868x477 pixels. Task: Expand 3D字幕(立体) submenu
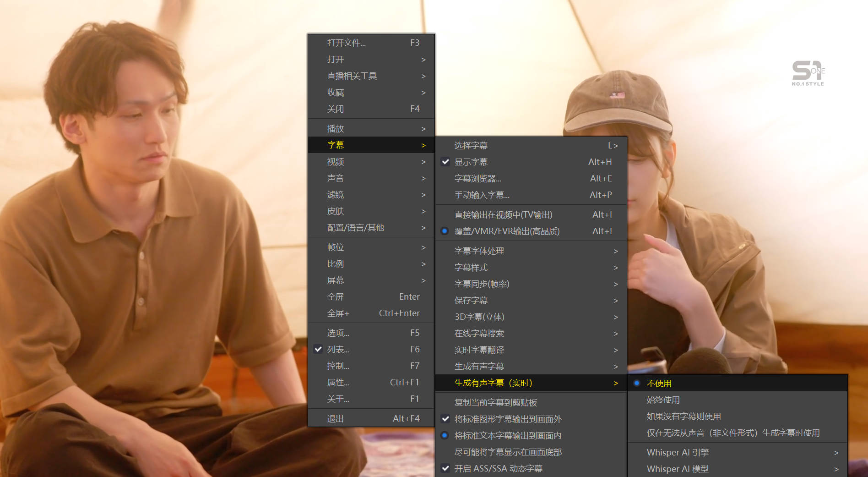(x=531, y=317)
